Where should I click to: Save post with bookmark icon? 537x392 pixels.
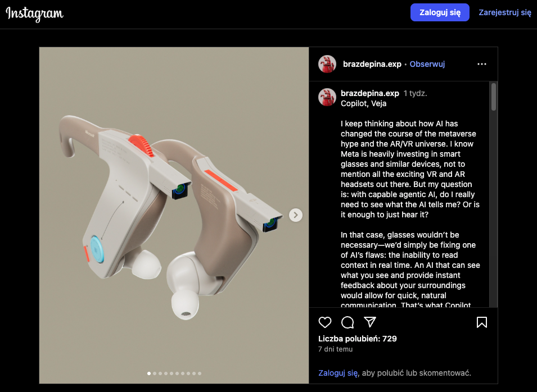[x=481, y=322]
